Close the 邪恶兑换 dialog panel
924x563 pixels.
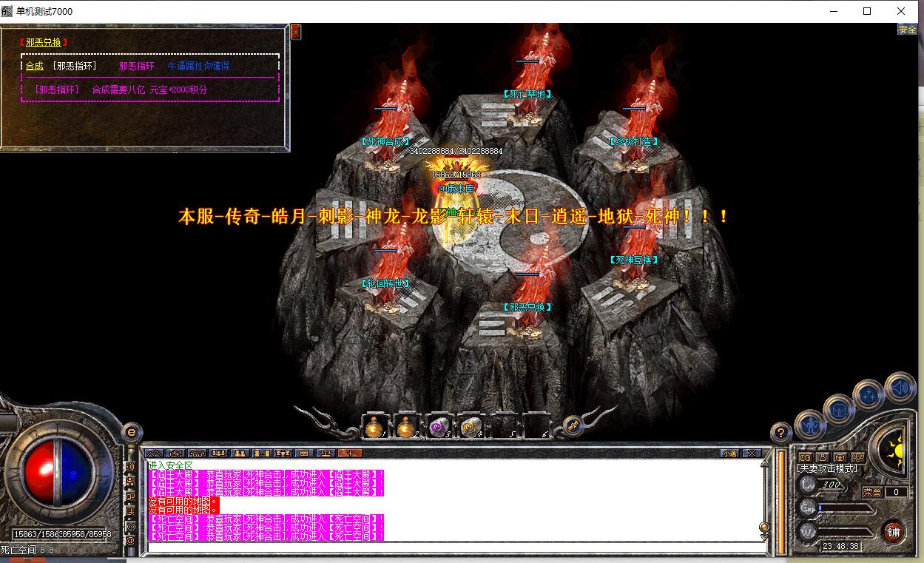pos(295,32)
